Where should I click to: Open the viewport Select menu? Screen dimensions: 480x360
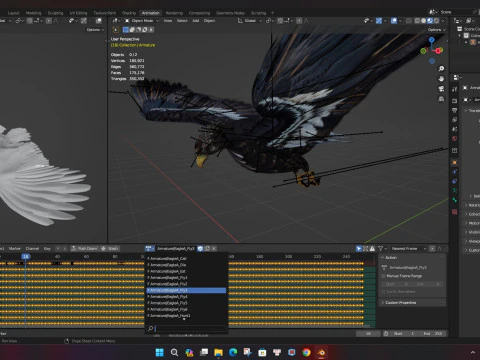182,21
